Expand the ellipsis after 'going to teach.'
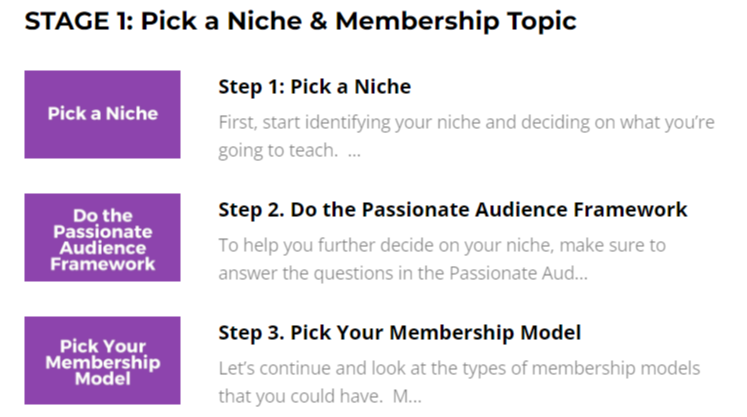The image size is (747, 417). point(353,153)
